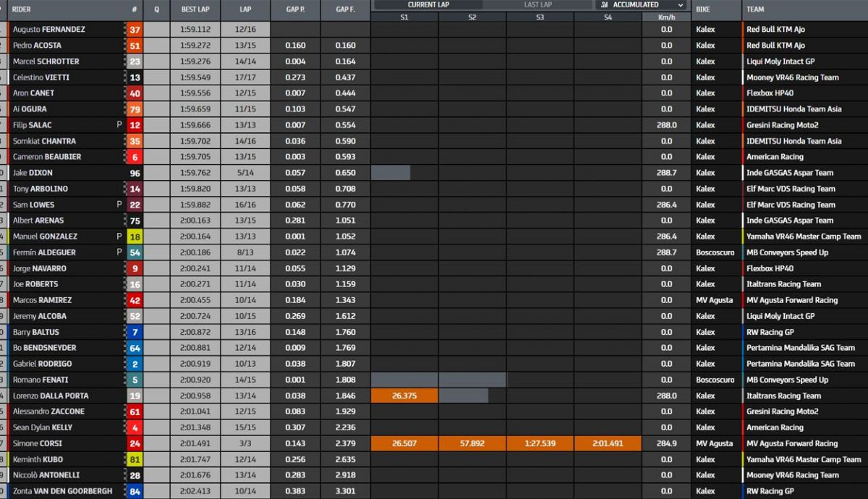
Task: Click Marcos Ramirez's MV Agusta bike cell
Action: (714, 300)
